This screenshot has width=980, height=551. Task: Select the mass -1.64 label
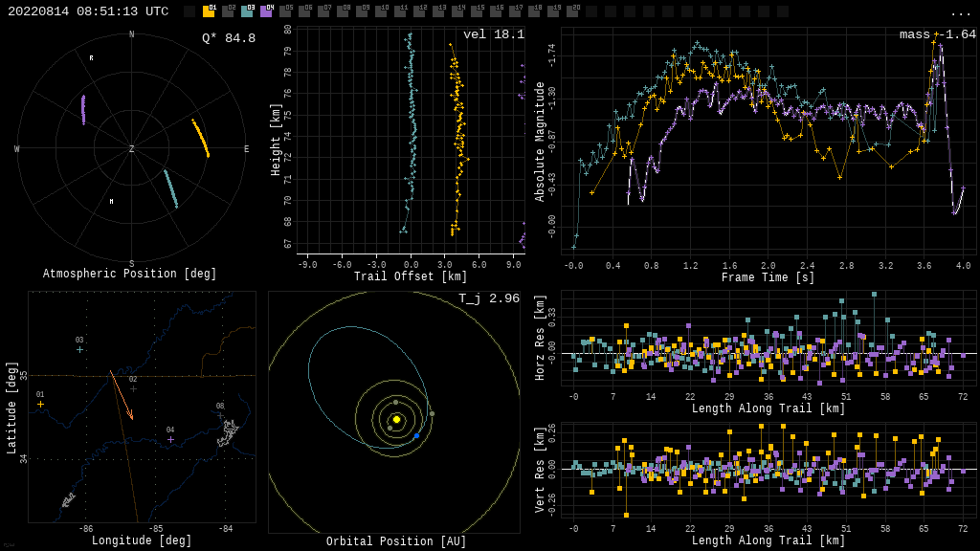point(937,34)
